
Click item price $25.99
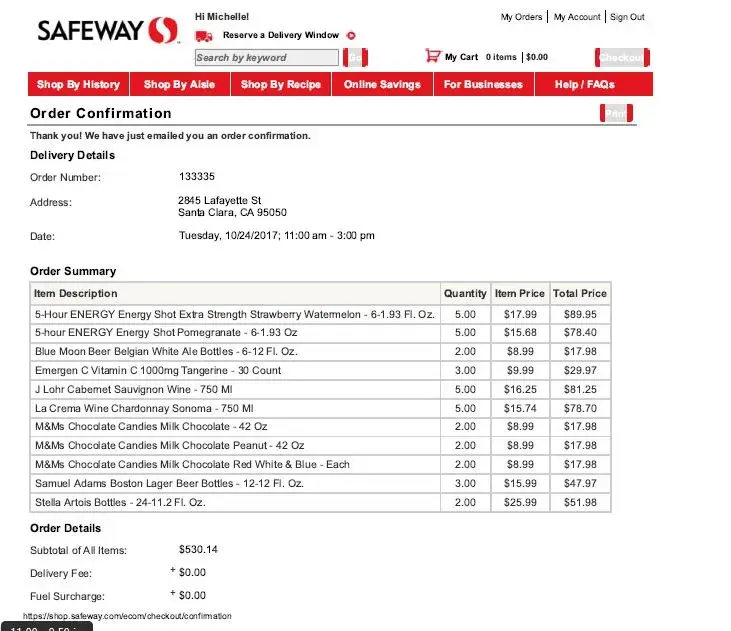click(x=520, y=503)
